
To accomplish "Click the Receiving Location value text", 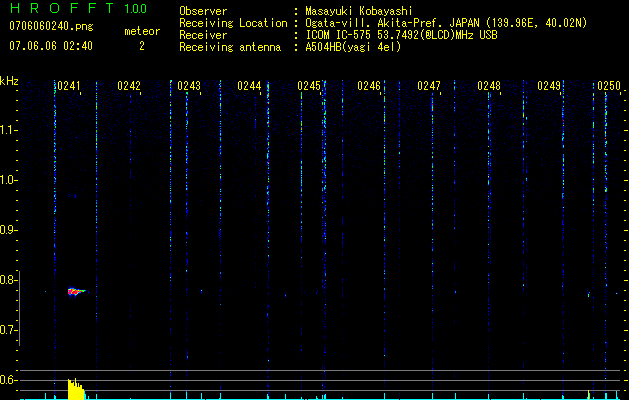I will coord(446,23).
